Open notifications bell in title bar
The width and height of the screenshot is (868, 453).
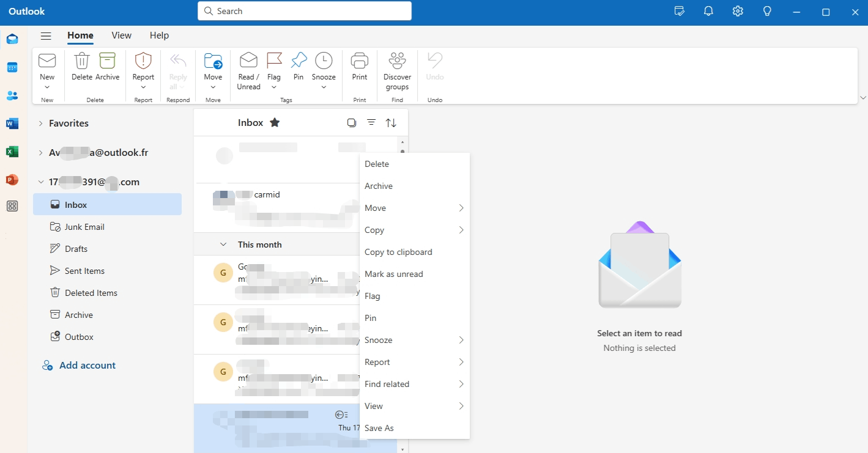tap(708, 11)
